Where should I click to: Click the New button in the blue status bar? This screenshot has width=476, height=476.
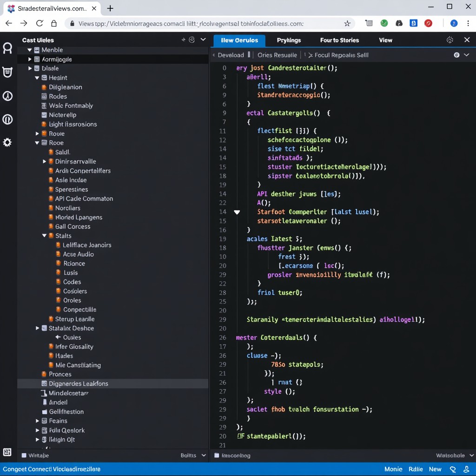click(x=435, y=469)
